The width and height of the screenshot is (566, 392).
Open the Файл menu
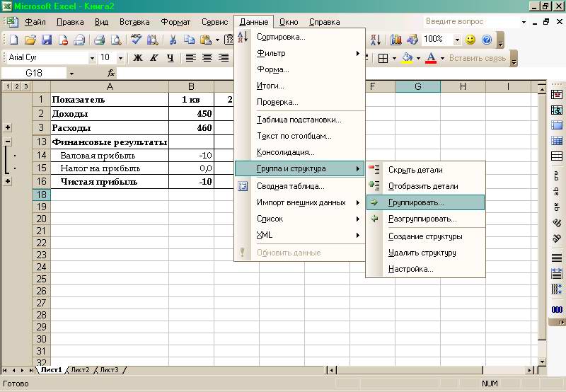35,22
